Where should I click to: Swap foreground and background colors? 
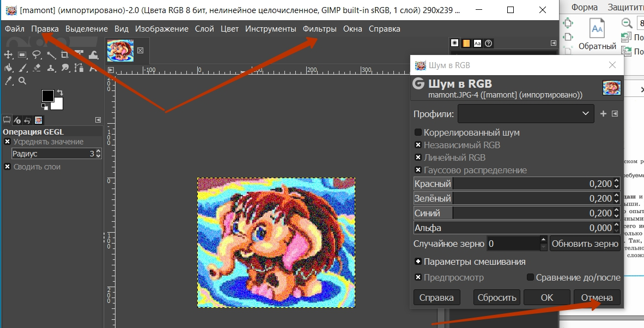click(x=60, y=93)
